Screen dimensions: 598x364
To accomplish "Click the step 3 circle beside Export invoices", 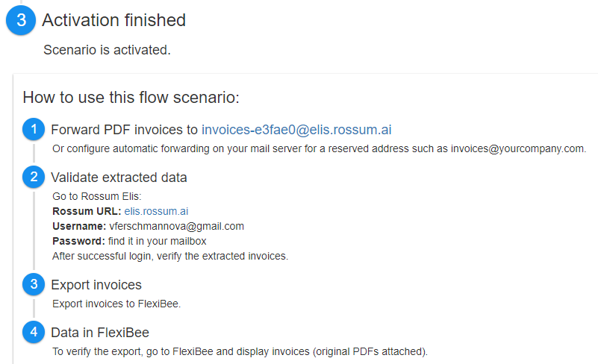I will [34, 284].
